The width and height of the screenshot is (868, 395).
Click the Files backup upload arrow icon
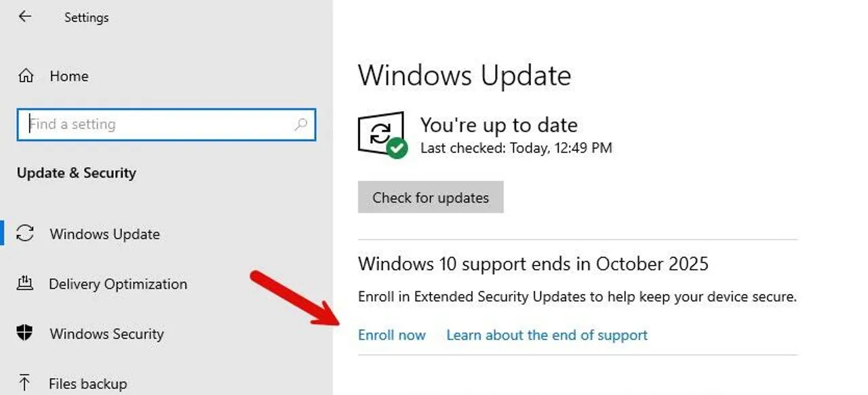point(25,383)
